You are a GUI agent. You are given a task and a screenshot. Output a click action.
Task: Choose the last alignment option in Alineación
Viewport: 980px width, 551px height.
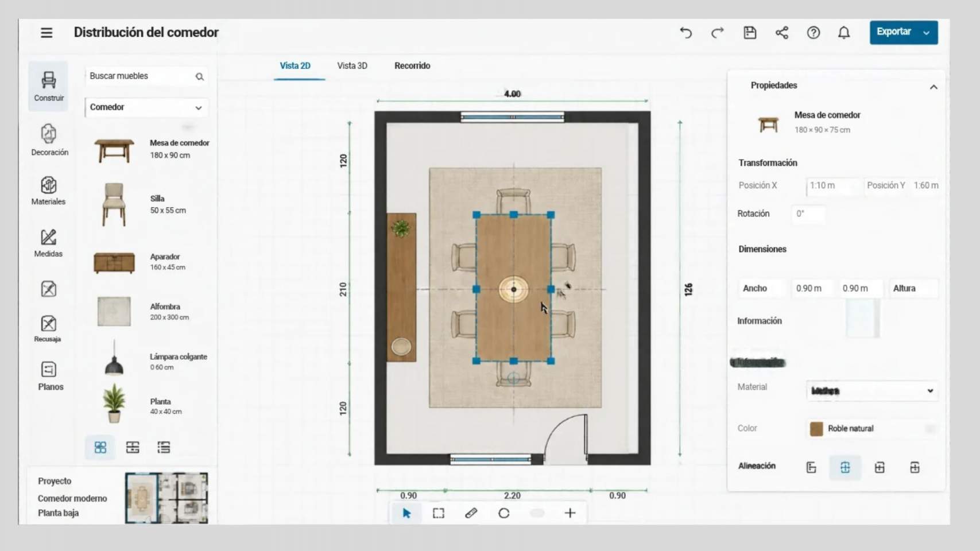pyautogui.click(x=915, y=467)
